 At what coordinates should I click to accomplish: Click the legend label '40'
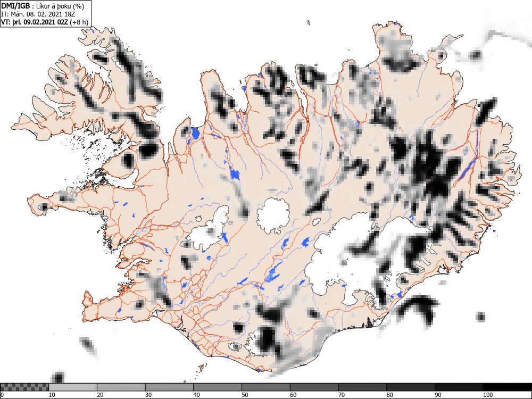pos(196,395)
